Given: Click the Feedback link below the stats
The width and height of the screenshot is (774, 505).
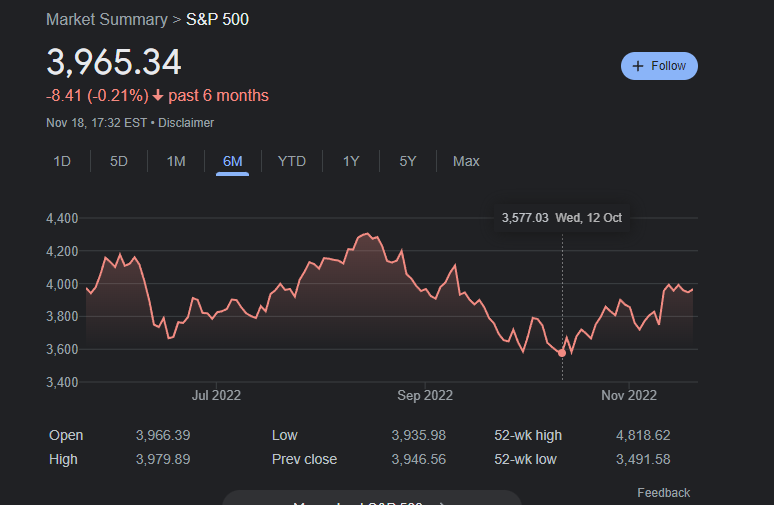Looking at the screenshot, I should point(663,492).
